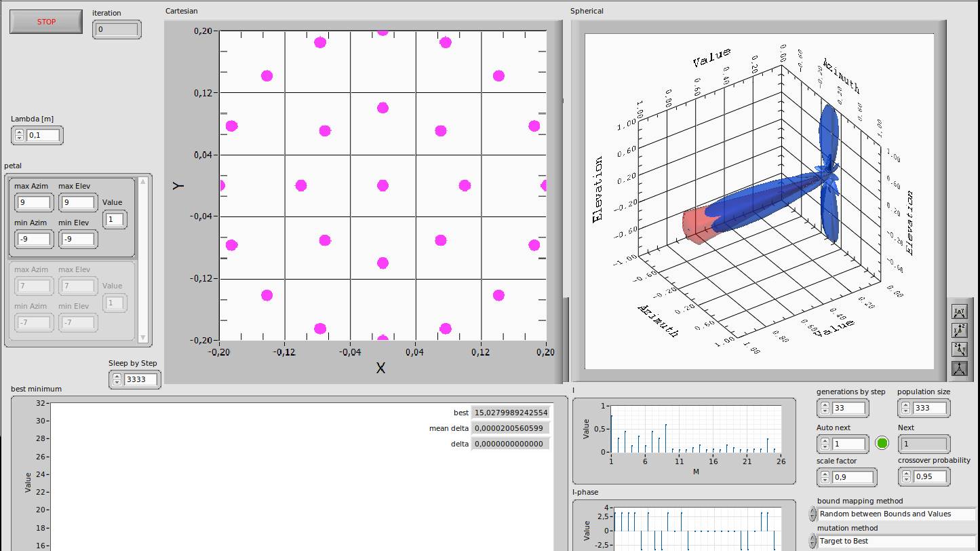980x551 pixels.
Task: Click the generations by step field showing 33
Action: click(x=849, y=408)
